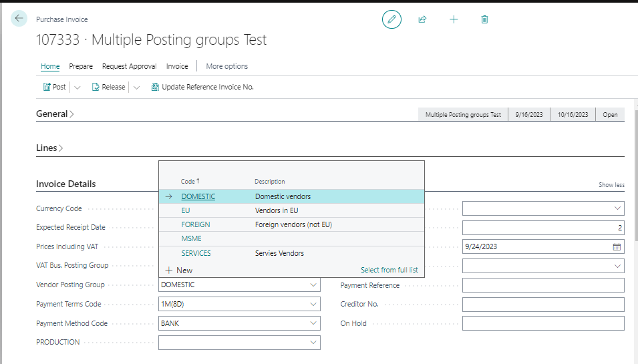Open Vendor Posting Group dropdown
638x364 pixels.
click(x=313, y=285)
